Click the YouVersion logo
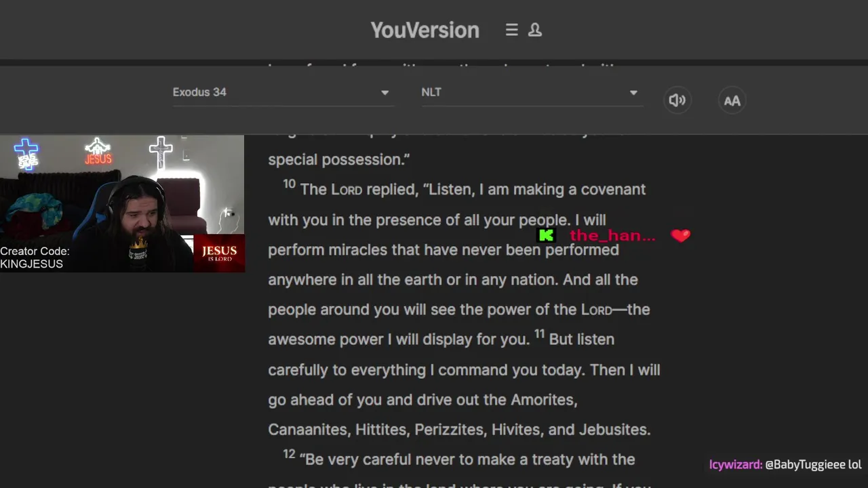868x488 pixels. click(x=425, y=30)
